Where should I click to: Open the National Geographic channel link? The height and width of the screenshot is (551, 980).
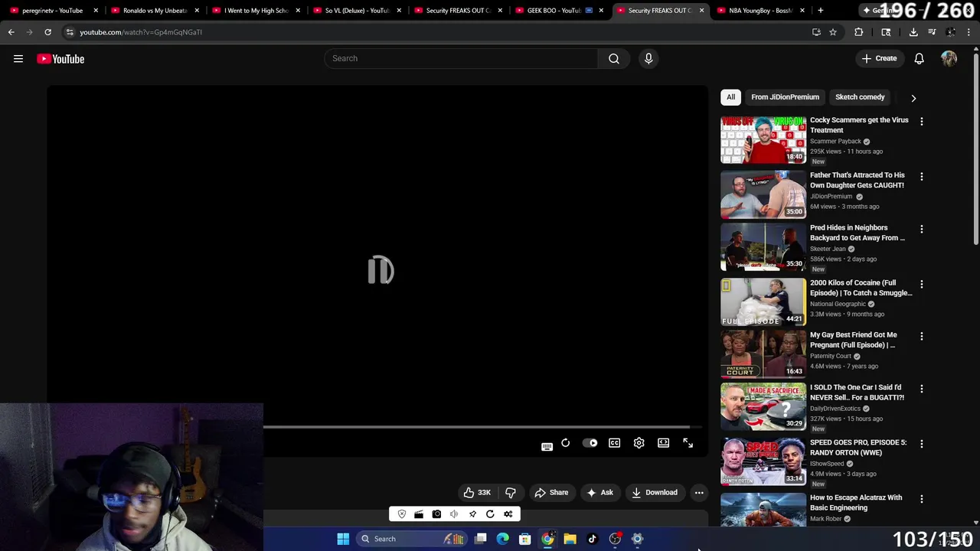[838, 304]
